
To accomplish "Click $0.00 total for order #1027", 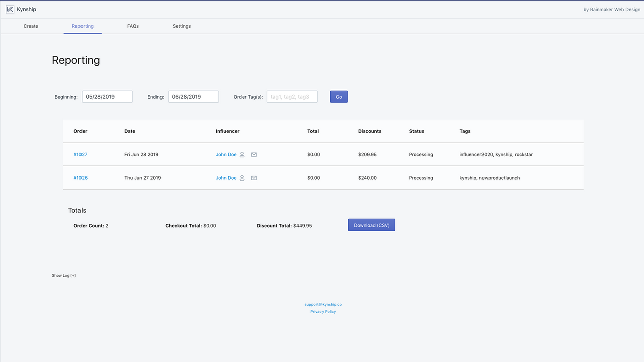I will tap(314, 155).
